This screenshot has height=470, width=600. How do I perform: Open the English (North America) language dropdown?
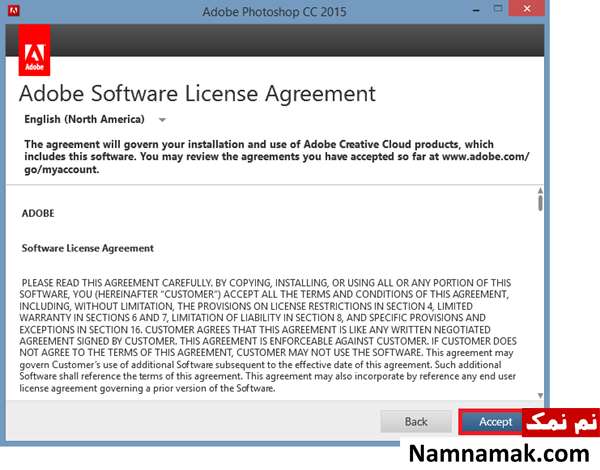tap(162, 120)
